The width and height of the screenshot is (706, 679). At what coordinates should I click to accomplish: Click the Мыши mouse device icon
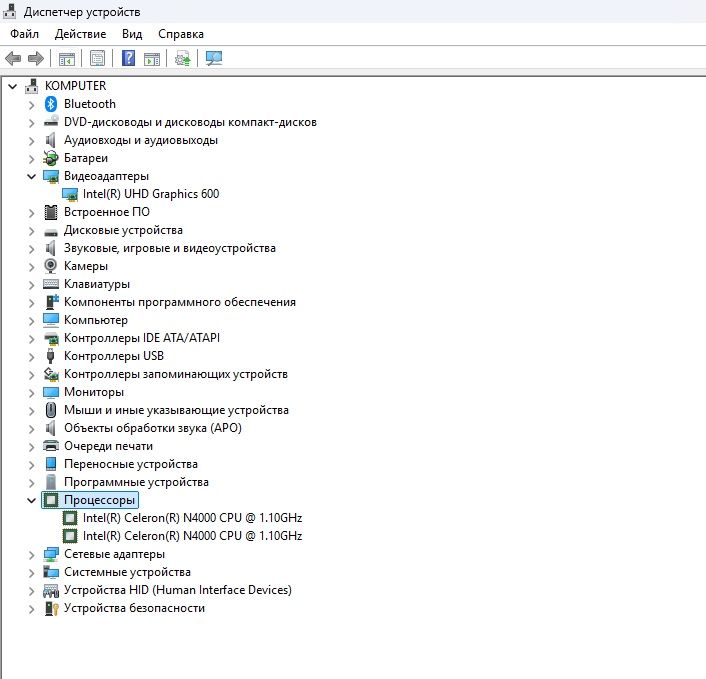pyautogui.click(x=51, y=410)
